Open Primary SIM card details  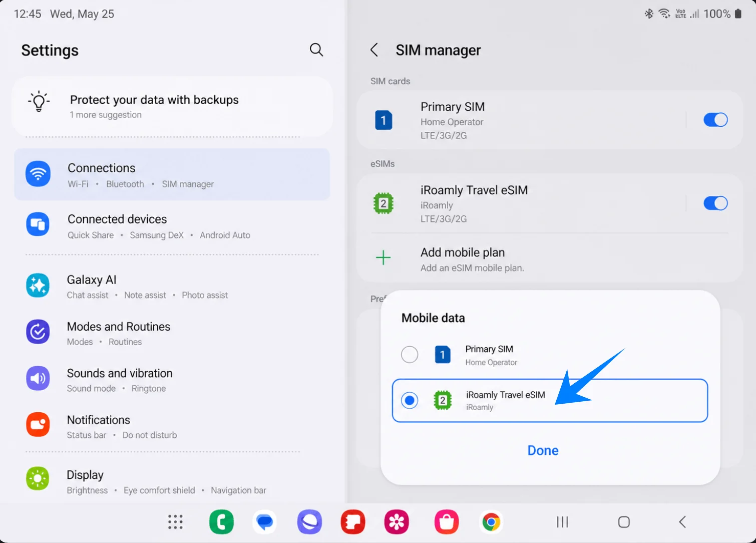[x=521, y=120]
